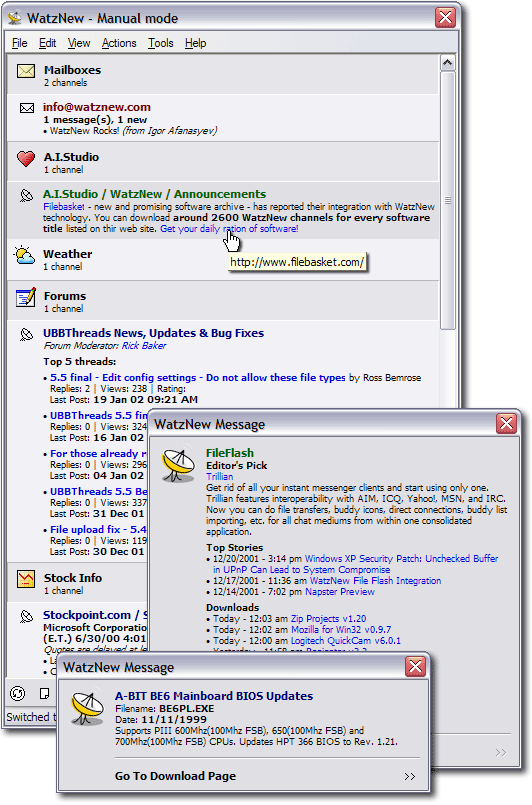Viewport: 532px width, 805px height.
Task: Click the note page icon in bottom toolbar
Action: pyautogui.click(x=44, y=694)
